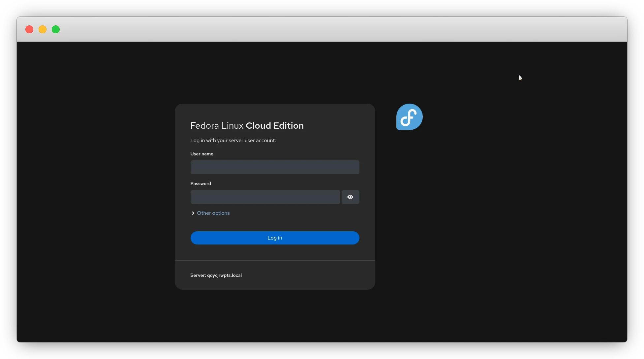Focus the User name input field
The image size is (644, 359).
275,167
